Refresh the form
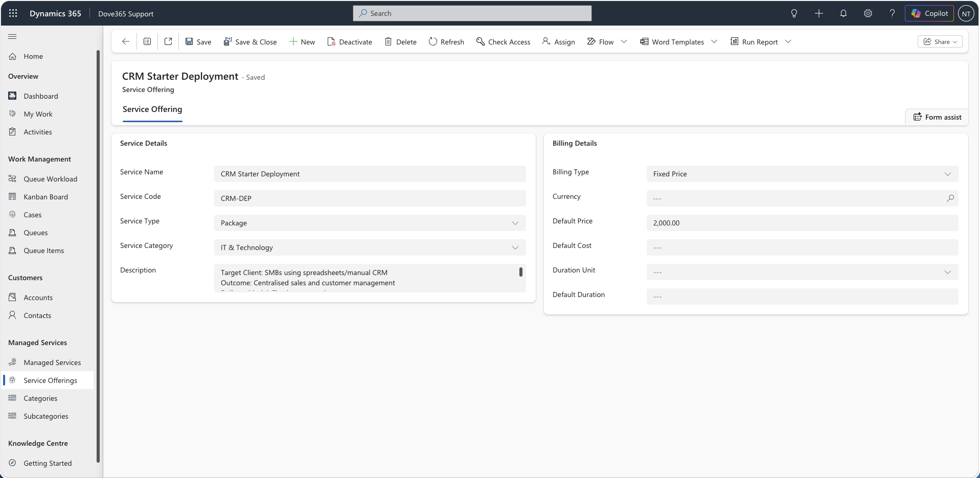Viewport: 980px width, 478px height. pos(446,42)
